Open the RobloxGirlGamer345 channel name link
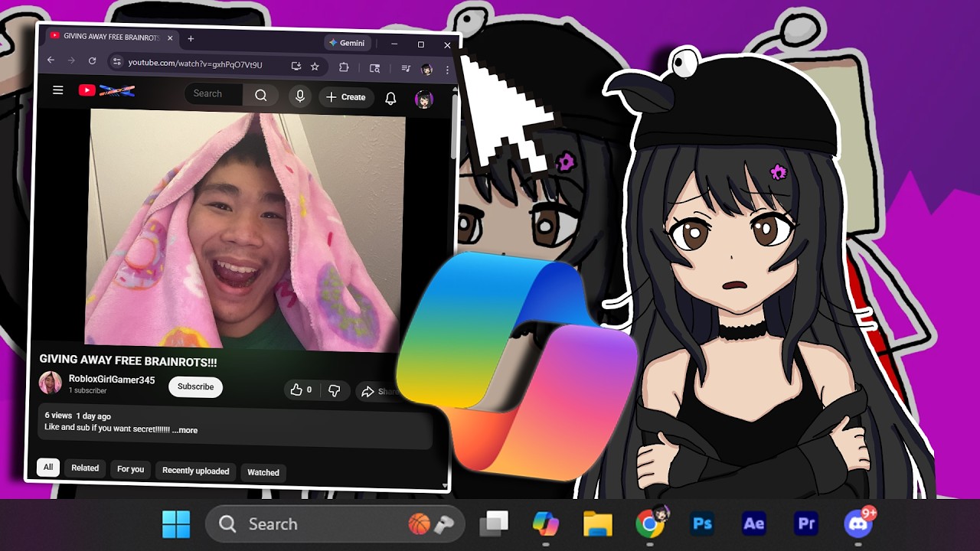 coord(112,380)
